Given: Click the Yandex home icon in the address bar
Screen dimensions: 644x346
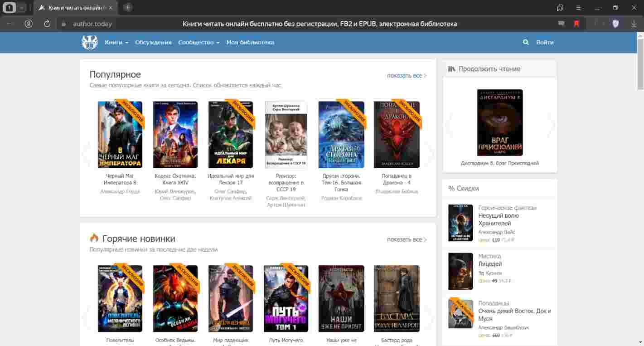Looking at the screenshot, I should [29, 24].
